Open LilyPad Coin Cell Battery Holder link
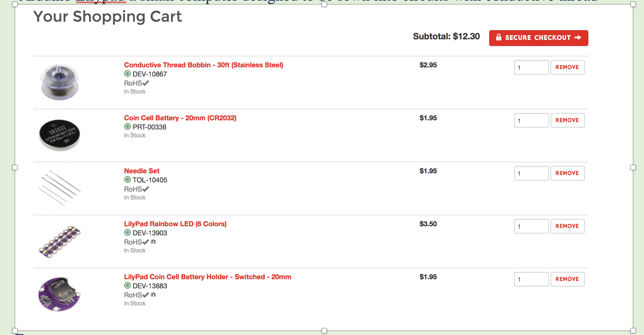 208,277
